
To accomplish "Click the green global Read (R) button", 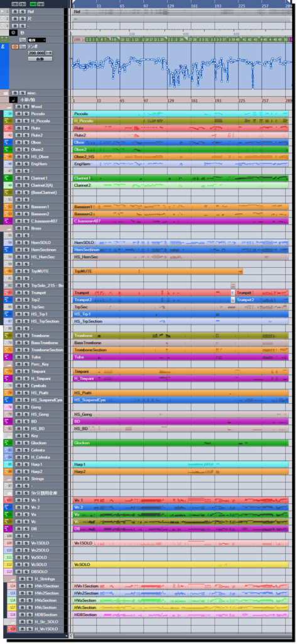I will click(x=33, y=4).
